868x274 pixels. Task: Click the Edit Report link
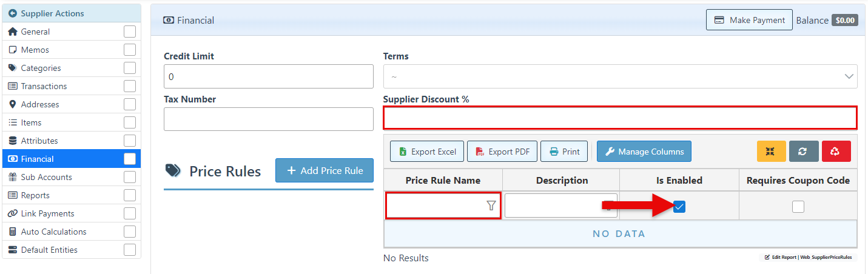pyautogui.click(x=781, y=257)
